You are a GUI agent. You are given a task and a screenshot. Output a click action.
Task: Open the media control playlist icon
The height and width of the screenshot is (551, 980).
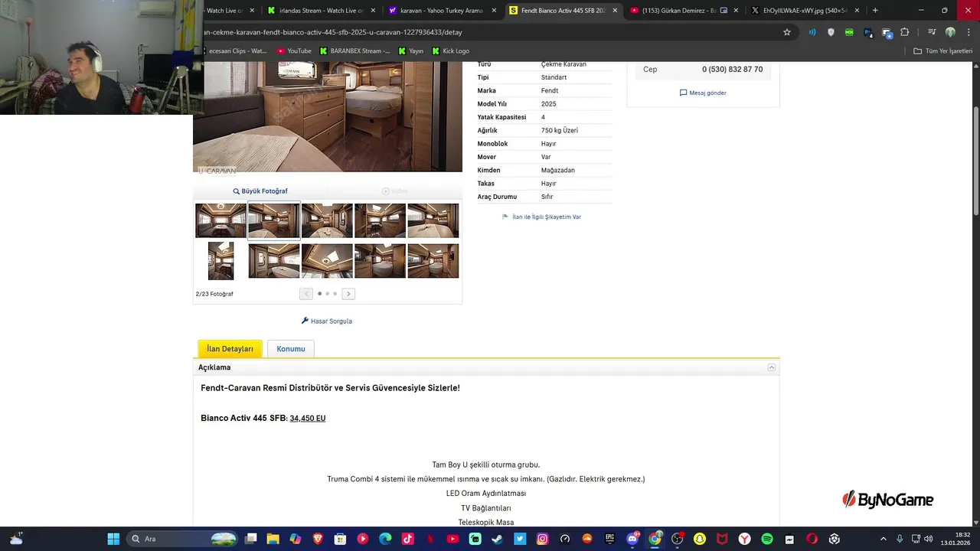point(931,32)
